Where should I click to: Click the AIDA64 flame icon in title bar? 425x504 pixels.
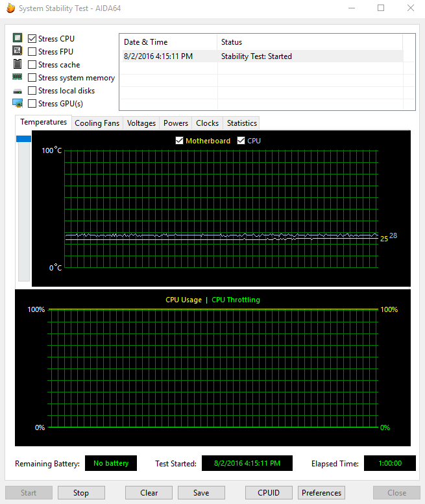10,8
